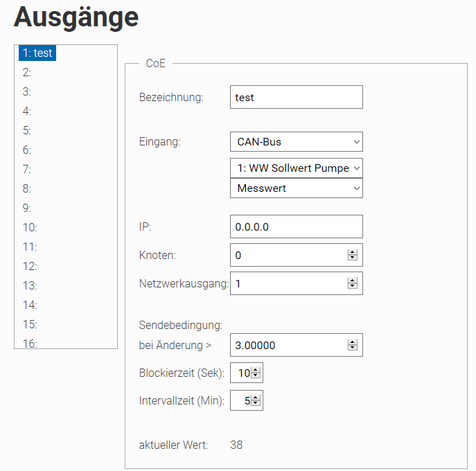This screenshot has height=471, width=476.
Task: Select output 8 in the list
Action: point(27,188)
